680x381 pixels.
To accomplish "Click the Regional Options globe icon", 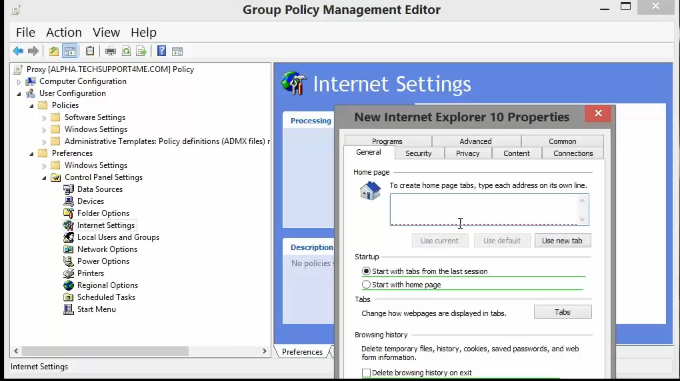I will tap(69, 285).
